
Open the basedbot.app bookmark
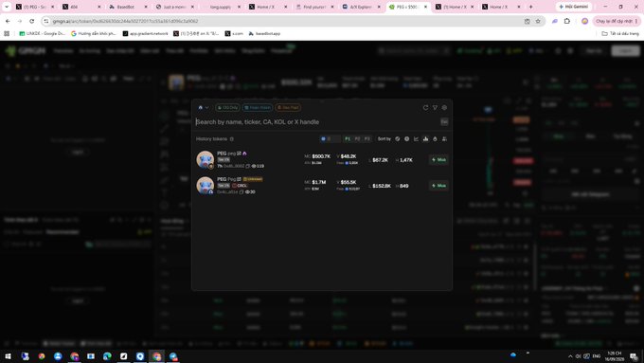point(264,34)
